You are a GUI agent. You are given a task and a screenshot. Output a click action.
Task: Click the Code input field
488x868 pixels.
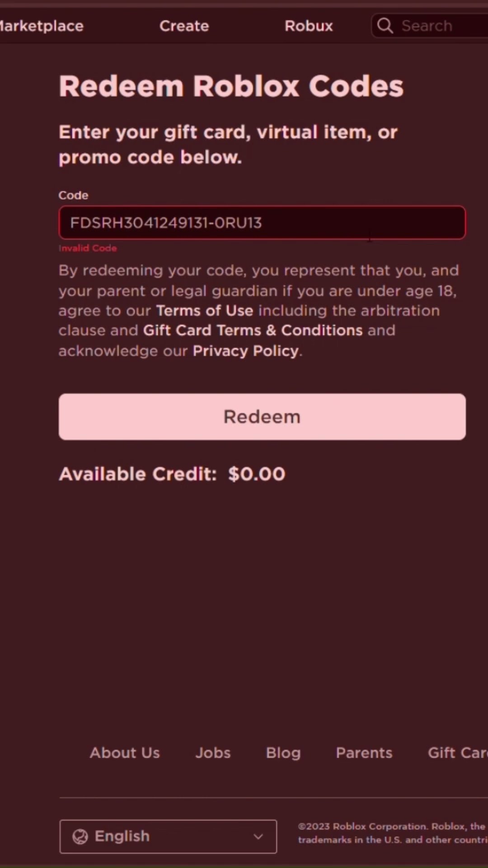(262, 223)
